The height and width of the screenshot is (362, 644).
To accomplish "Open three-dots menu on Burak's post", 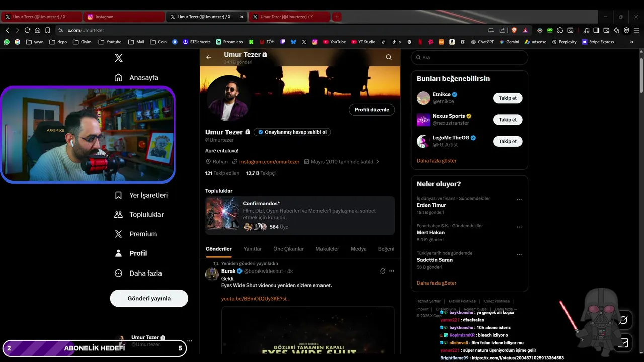I will 392,271.
